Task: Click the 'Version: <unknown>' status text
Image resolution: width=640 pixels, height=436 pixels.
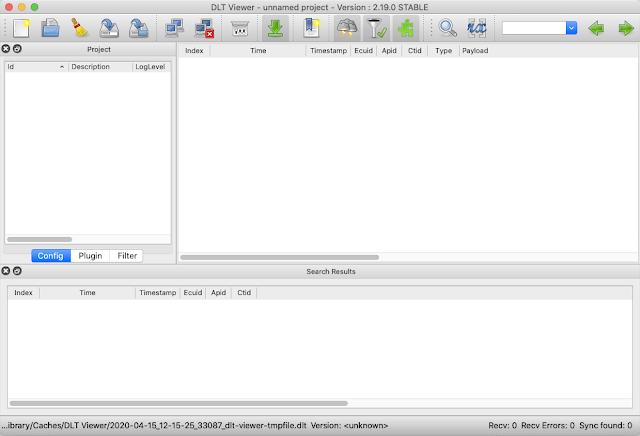Action: tap(349, 425)
